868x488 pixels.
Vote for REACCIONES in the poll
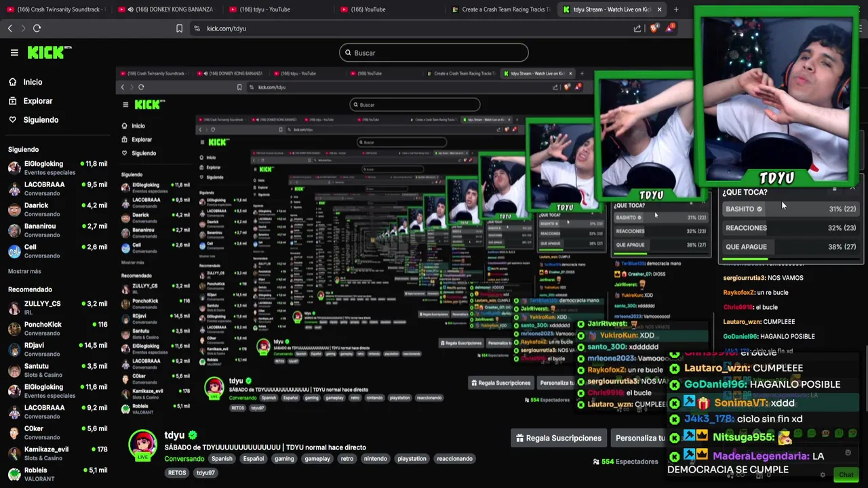pos(790,228)
